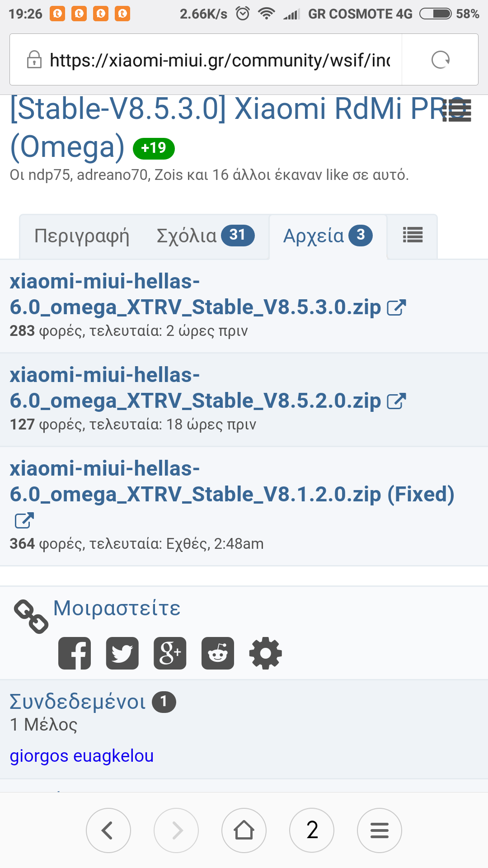Tap the URL address field
Viewport: 488px width, 868px height.
220,60
